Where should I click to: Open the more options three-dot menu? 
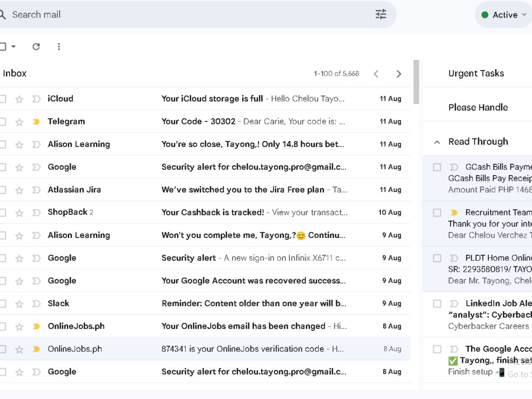(59, 46)
